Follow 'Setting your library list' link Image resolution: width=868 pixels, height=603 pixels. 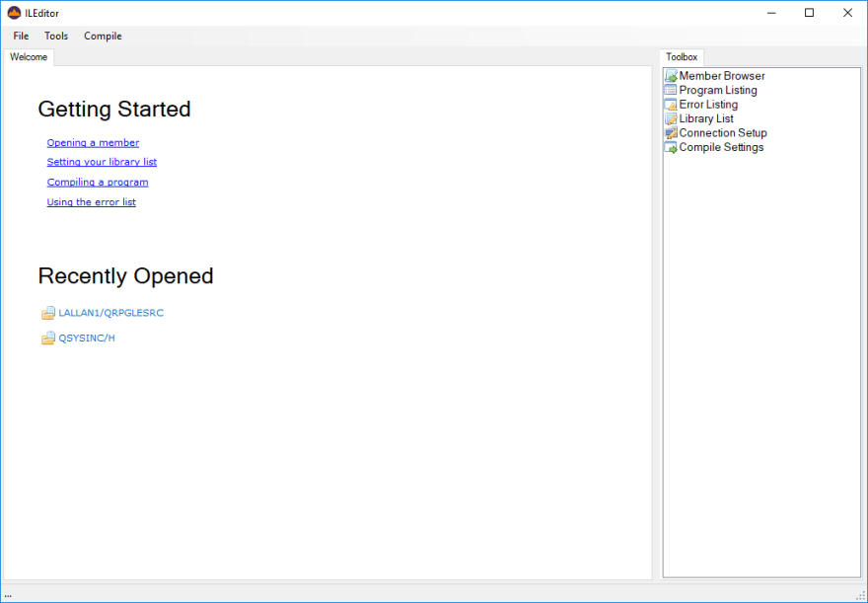(102, 162)
